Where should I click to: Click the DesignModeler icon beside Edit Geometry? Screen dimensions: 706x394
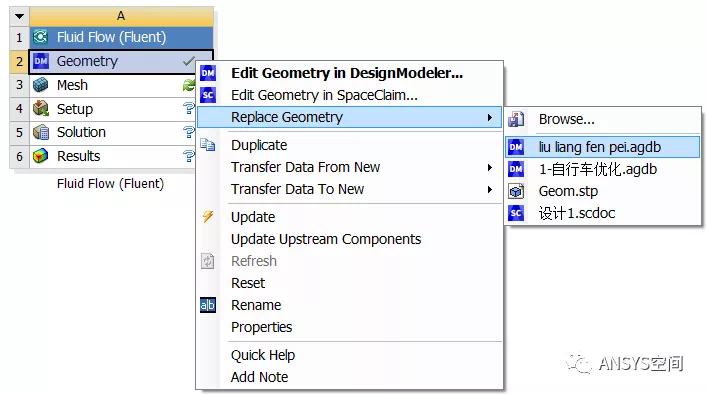tap(208, 73)
